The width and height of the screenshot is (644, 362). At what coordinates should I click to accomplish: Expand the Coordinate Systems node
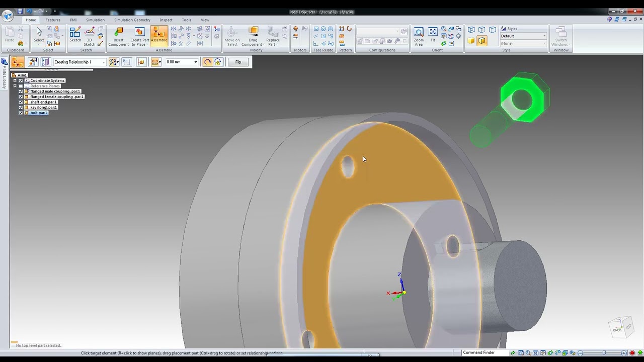click(x=15, y=80)
